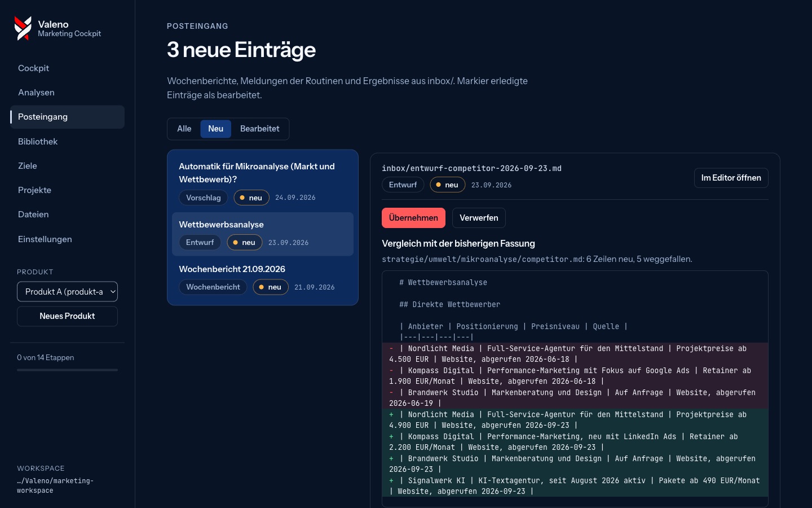The width and height of the screenshot is (812, 508).
Task: Click added Kompass Digital line with LinkedIn Ads
Action: [x=575, y=442]
